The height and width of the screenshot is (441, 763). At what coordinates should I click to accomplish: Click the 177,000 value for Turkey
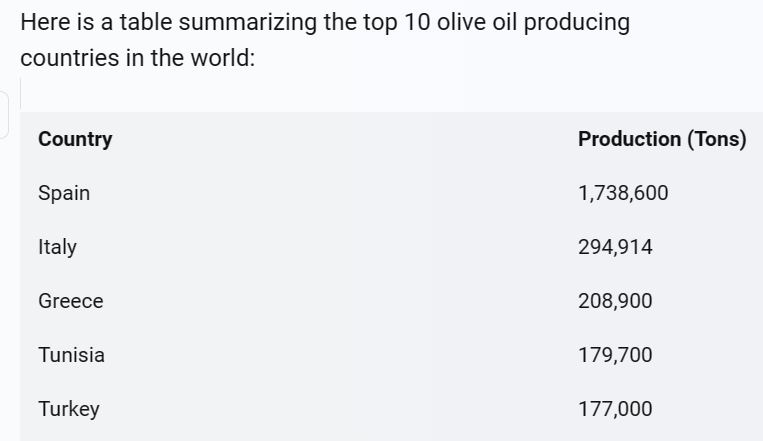[x=615, y=409]
